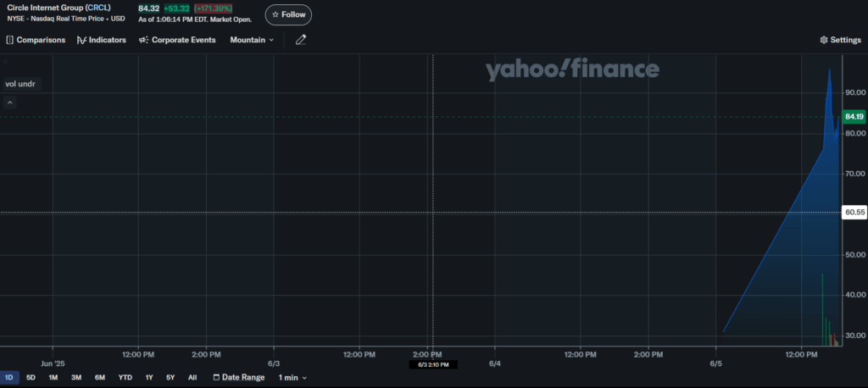Click the Follow button
This screenshot has width=868, height=388.
288,15
